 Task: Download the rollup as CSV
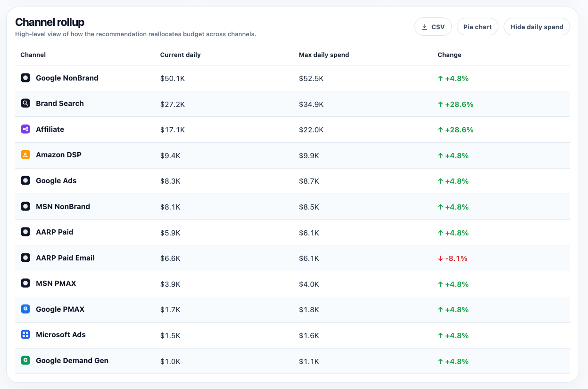click(x=433, y=27)
